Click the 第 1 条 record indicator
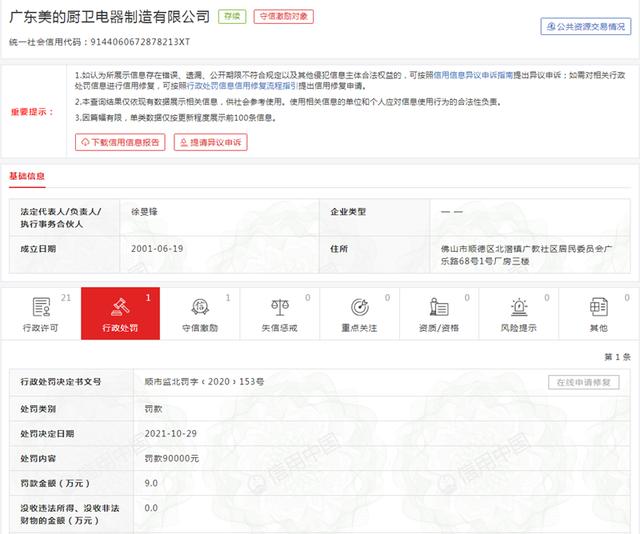The height and width of the screenshot is (534, 640). click(618, 357)
